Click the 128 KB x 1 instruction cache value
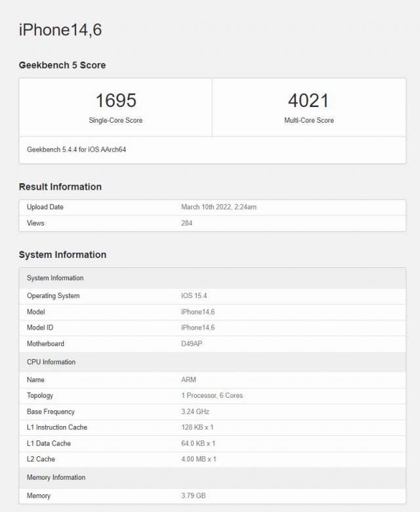420x512 pixels. click(198, 427)
